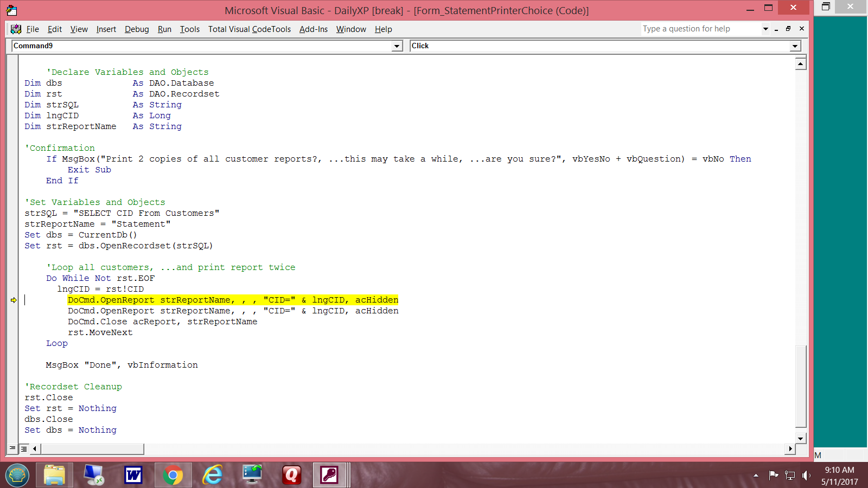
Task: Click the DocCmd.Close acReport line
Action: 162,322
